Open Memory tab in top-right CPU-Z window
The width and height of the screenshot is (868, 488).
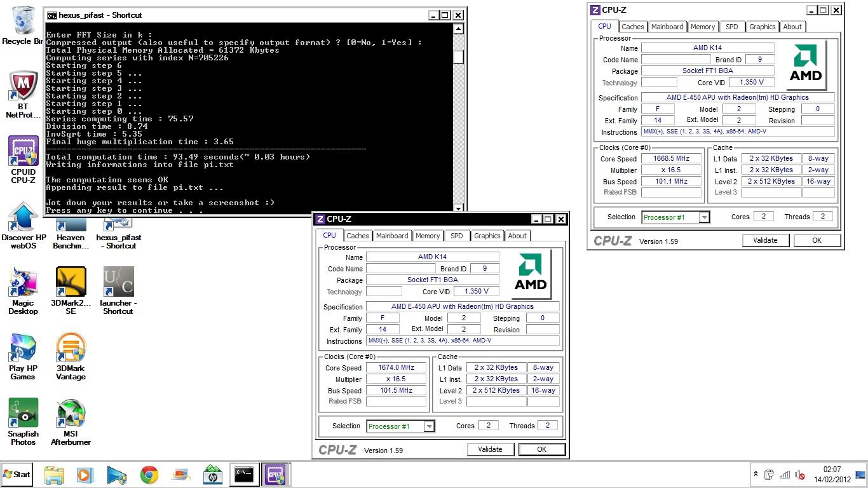703,27
